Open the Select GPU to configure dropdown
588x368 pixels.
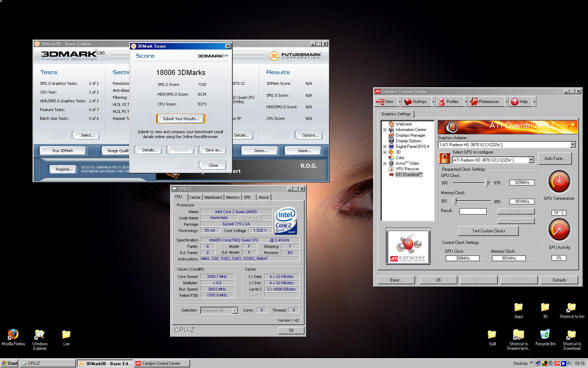(531, 160)
